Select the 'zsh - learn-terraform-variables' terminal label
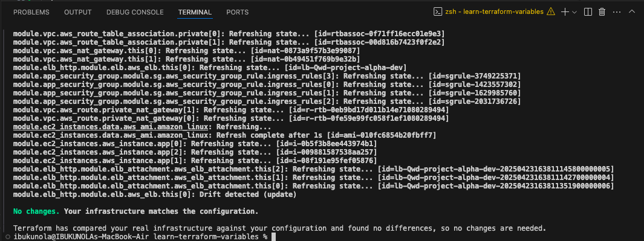 pos(495,12)
